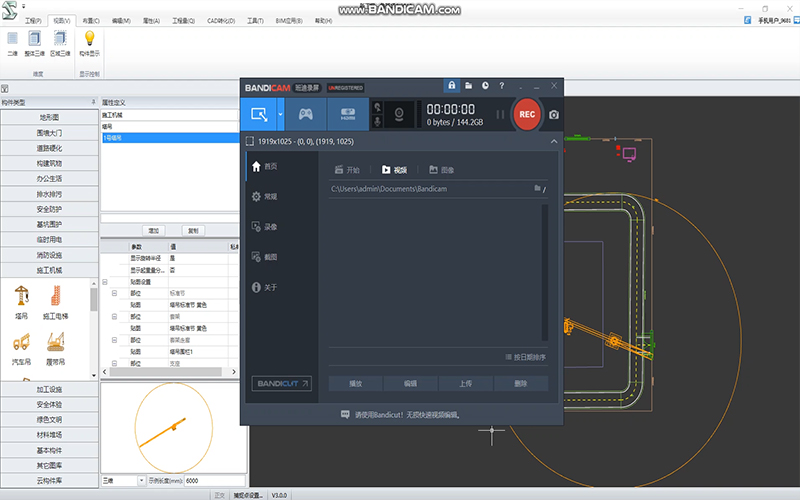800x500 pixels.
Task: Collapse the 部位 标准节 node
Action: click(x=114, y=293)
